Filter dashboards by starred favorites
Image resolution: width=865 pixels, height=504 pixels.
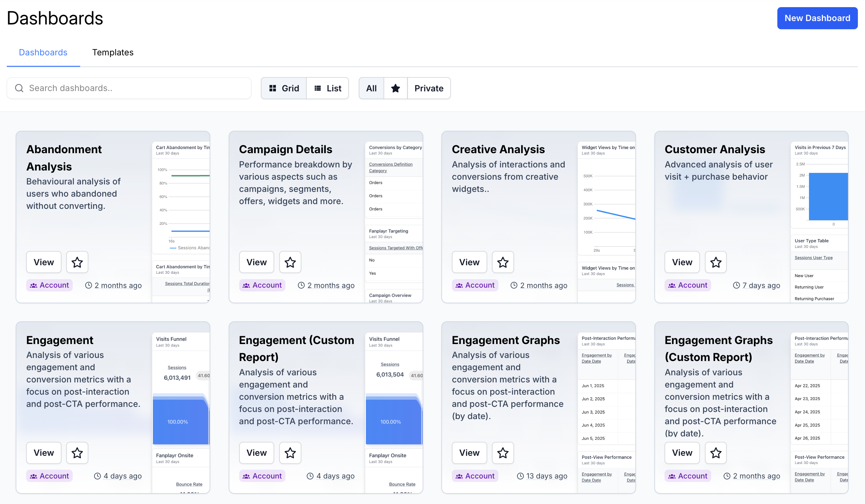395,88
